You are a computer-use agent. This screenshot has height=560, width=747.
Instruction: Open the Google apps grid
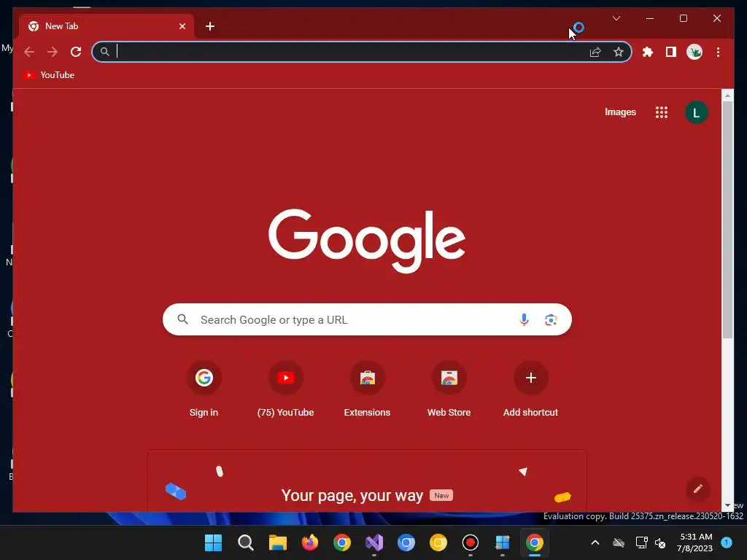(661, 112)
